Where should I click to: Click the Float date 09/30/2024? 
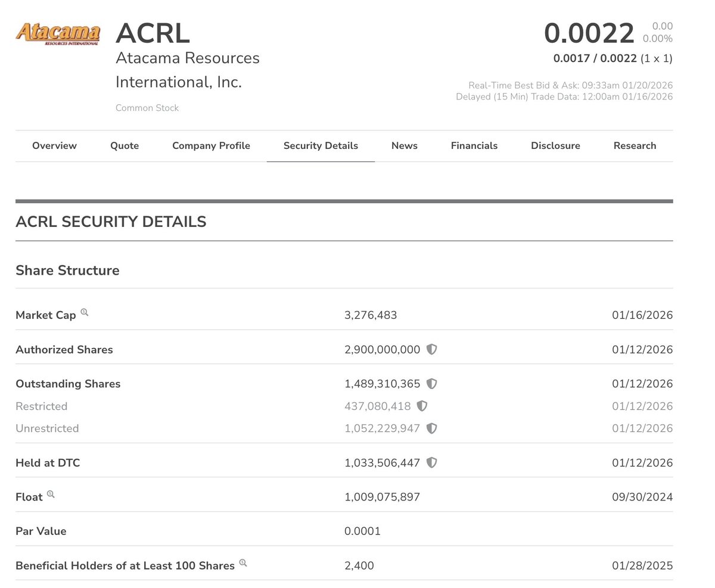tap(642, 497)
